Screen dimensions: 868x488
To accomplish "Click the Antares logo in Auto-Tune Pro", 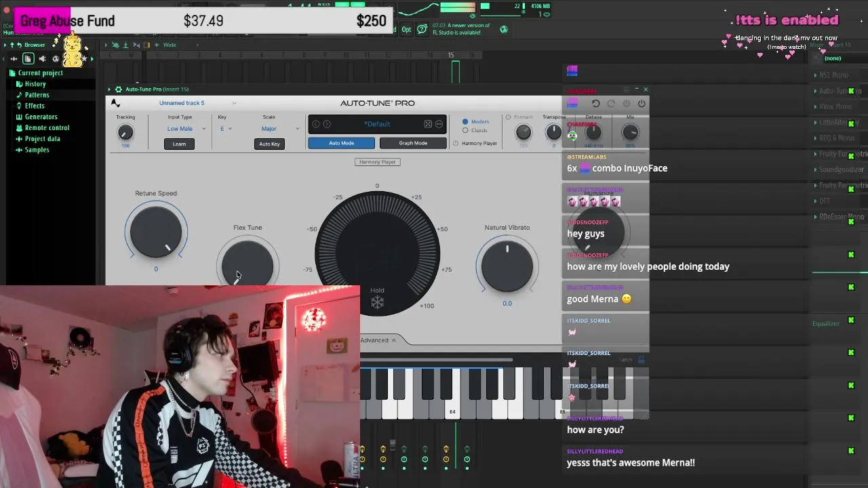I will point(115,103).
